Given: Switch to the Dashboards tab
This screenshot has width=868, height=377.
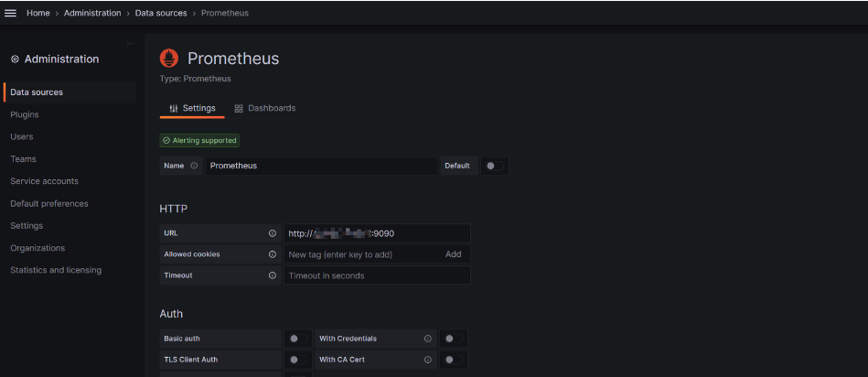Looking at the screenshot, I should (265, 108).
